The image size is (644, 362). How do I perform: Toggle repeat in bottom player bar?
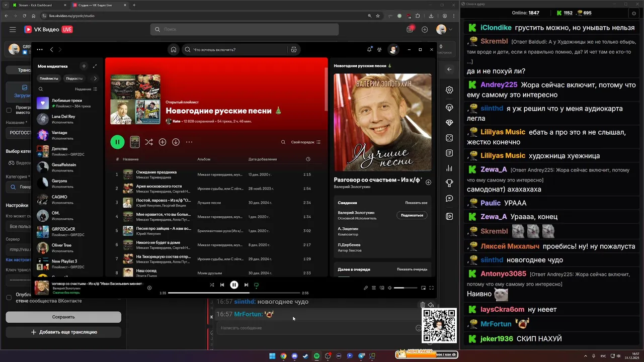pyautogui.click(x=256, y=285)
